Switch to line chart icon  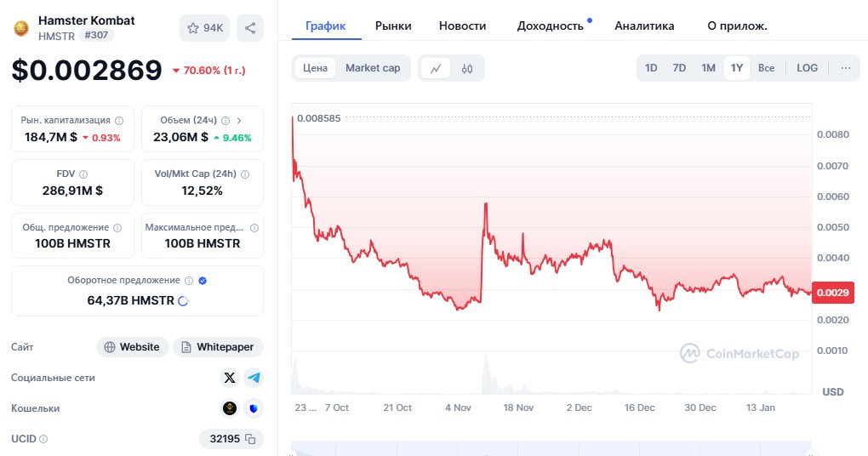click(436, 68)
